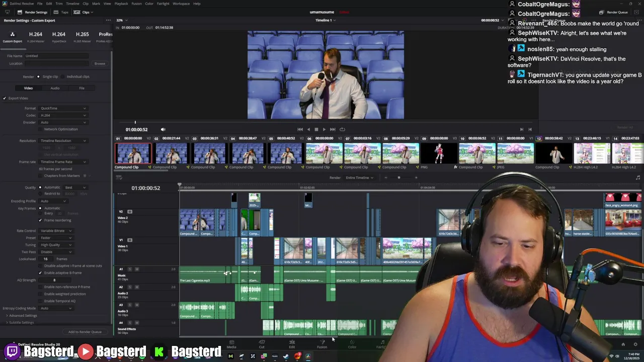Open Render Entire Timeline dropdown
This screenshot has width=644, height=362.
[360, 177]
